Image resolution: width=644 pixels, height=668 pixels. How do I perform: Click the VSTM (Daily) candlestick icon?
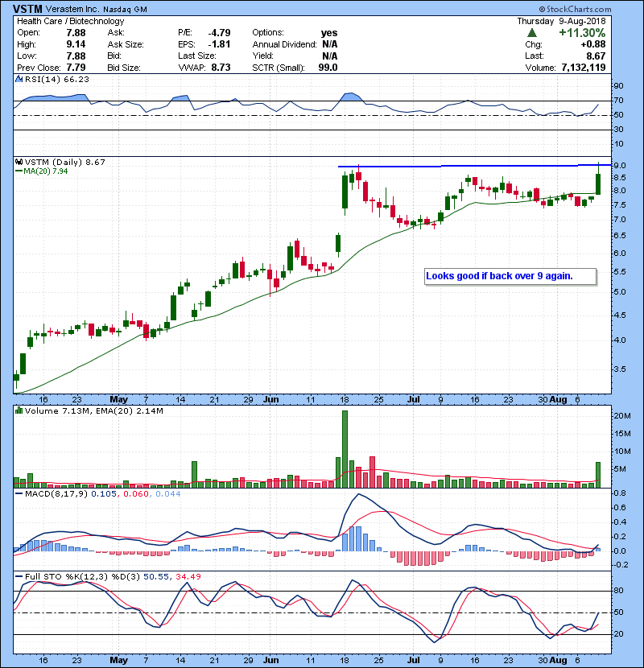19,162
